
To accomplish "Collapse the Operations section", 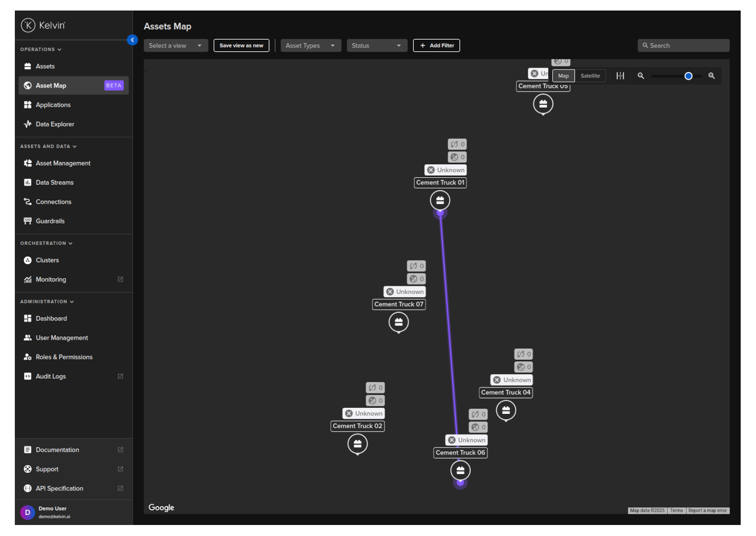I will point(41,49).
